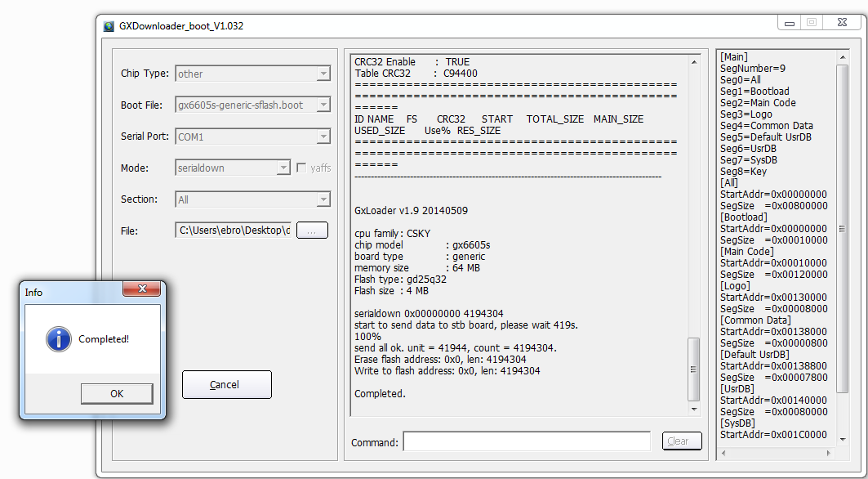Click the Clear button beside Command
Image resolution: width=868 pixels, height=479 pixels.
pos(681,441)
